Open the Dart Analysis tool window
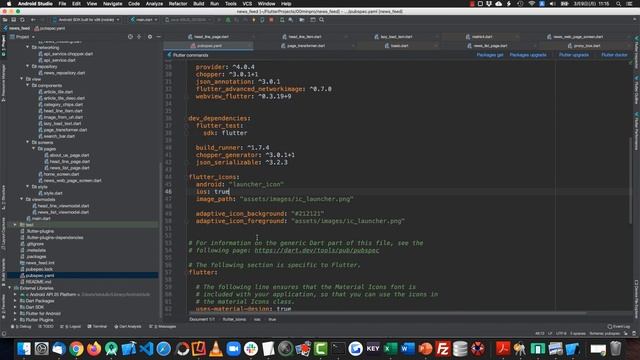Screen dimensions: 640x360 (x=128, y=327)
